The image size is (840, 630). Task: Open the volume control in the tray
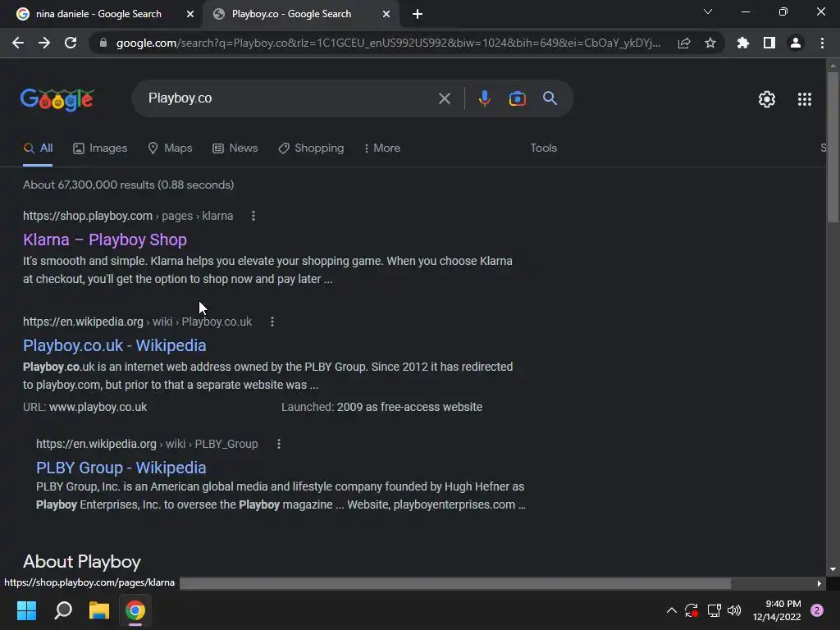point(734,610)
